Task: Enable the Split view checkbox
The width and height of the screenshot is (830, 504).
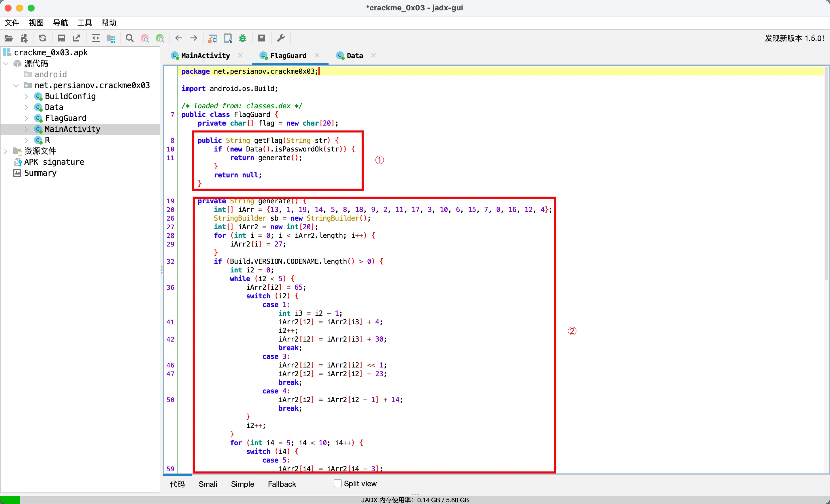Action: [337, 483]
